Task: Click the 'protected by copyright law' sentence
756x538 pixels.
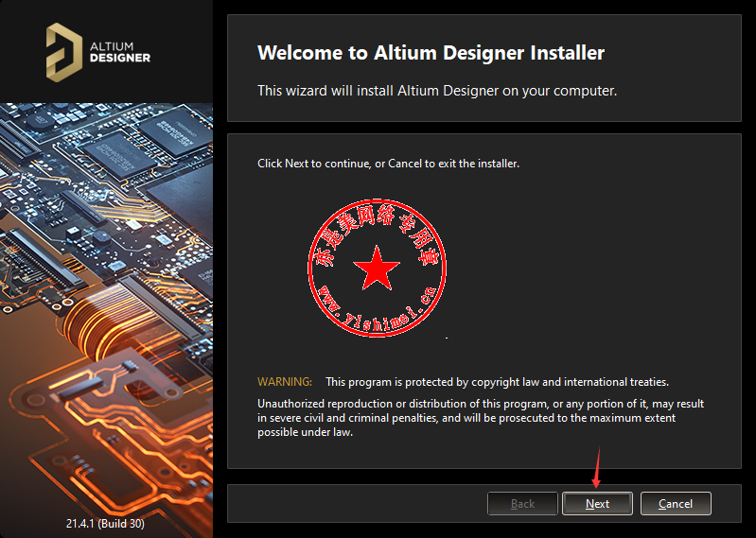Action: point(497,382)
